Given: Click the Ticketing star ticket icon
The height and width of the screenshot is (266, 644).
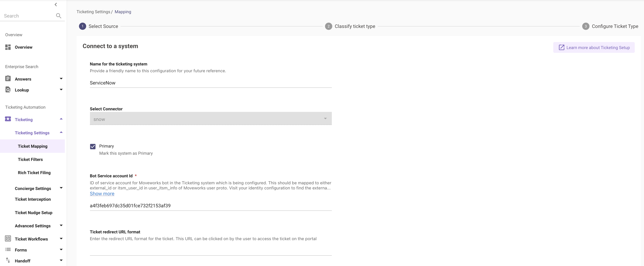Looking at the screenshot, I should click(8, 119).
